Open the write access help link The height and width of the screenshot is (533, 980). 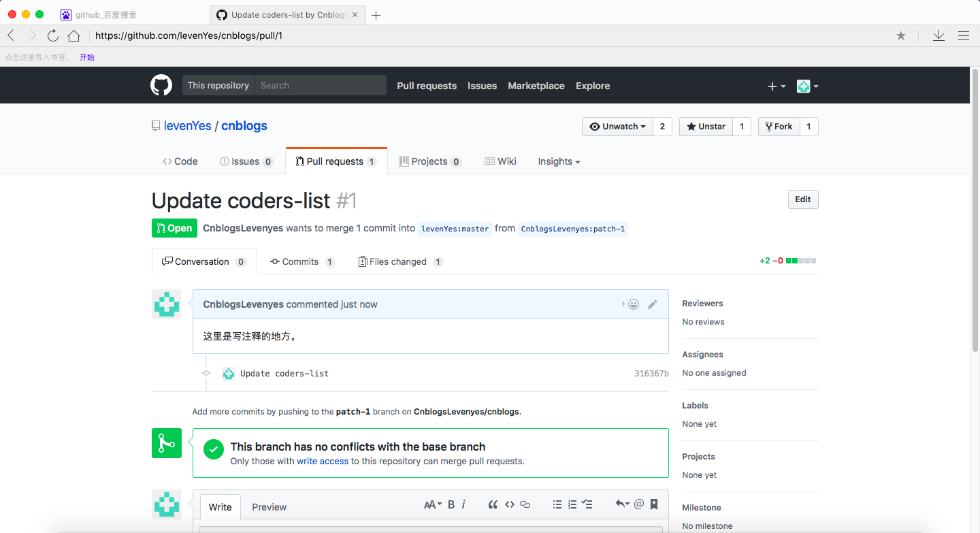point(323,461)
